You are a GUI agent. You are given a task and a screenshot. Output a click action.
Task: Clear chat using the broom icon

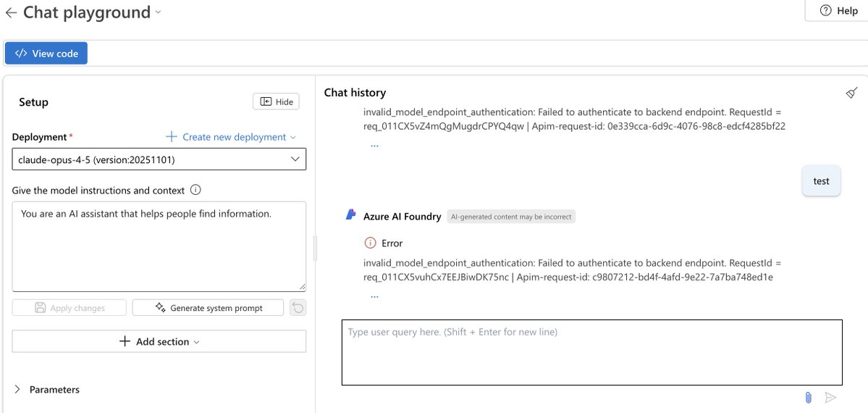(852, 93)
